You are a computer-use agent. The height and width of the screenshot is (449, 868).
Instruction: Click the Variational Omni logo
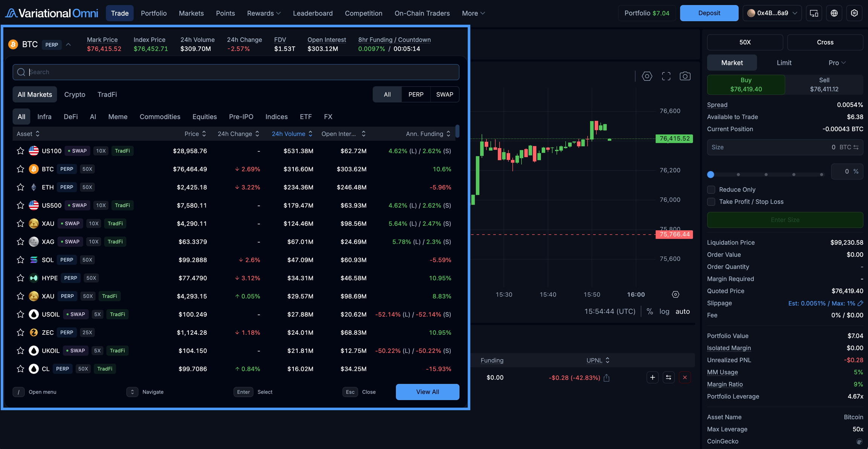[x=52, y=13]
